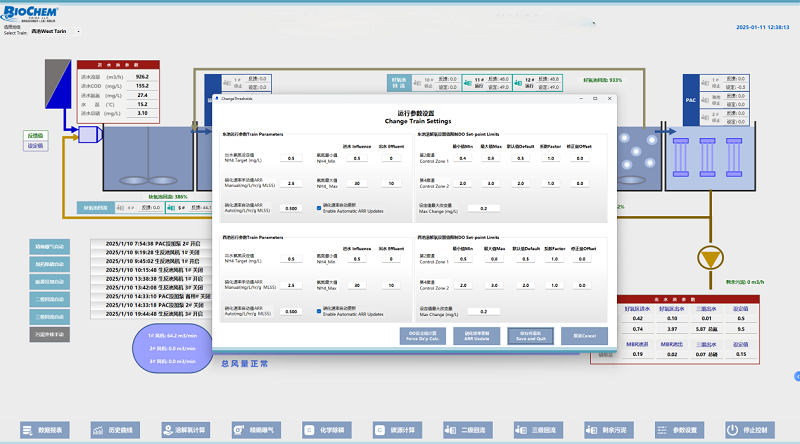800x444 pixels.
Task: Click the 反馈值 feedback value button
Action: click(x=35, y=135)
